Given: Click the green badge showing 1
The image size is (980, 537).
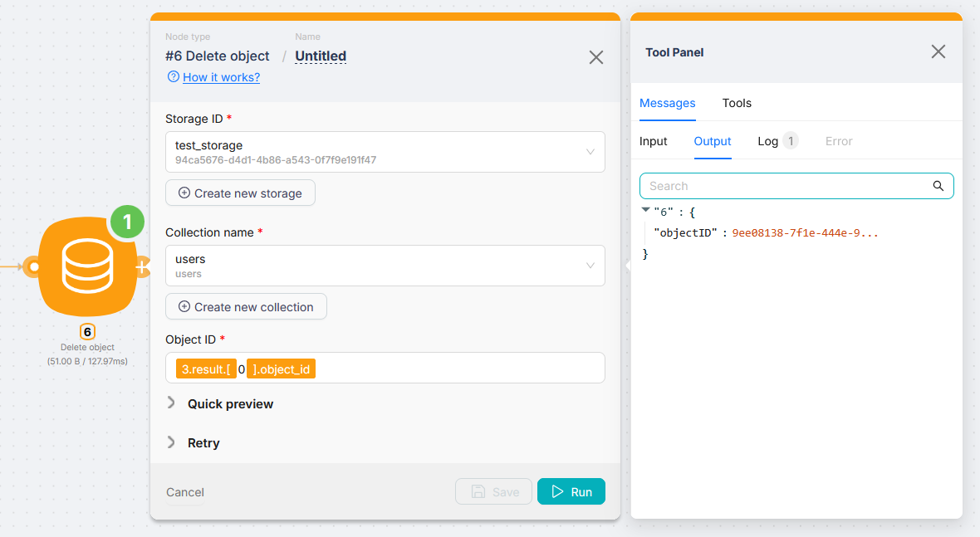Looking at the screenshot, I should (x=127, y=222).
